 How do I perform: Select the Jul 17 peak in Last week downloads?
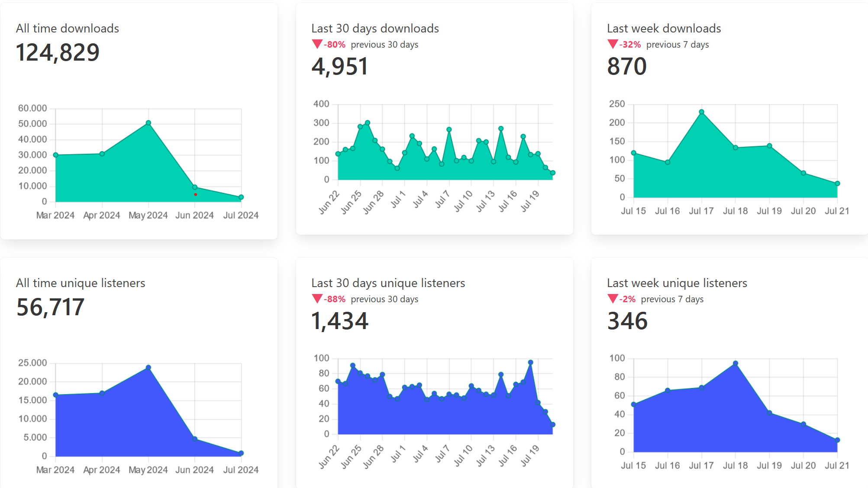701,112
